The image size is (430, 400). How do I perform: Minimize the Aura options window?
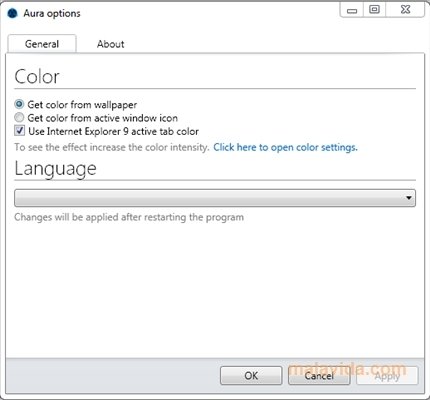tap(352, 10)
